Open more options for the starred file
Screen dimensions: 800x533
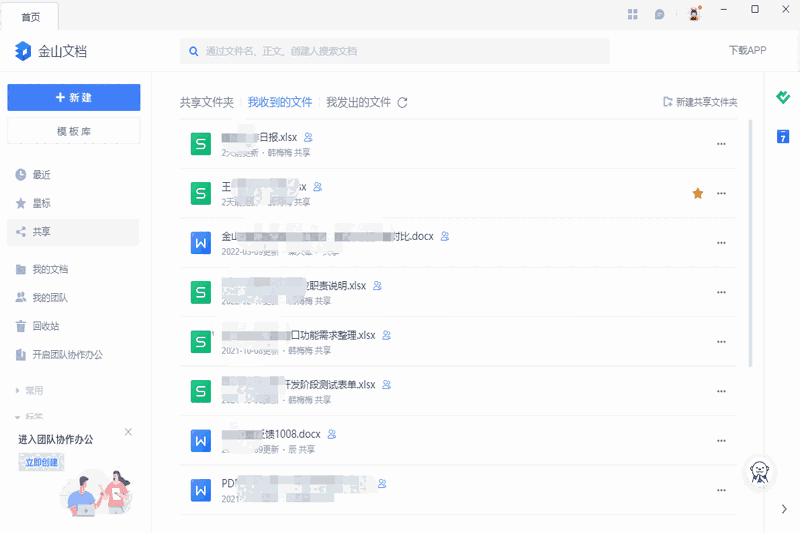pyautogui.click(x=721, y=193)
